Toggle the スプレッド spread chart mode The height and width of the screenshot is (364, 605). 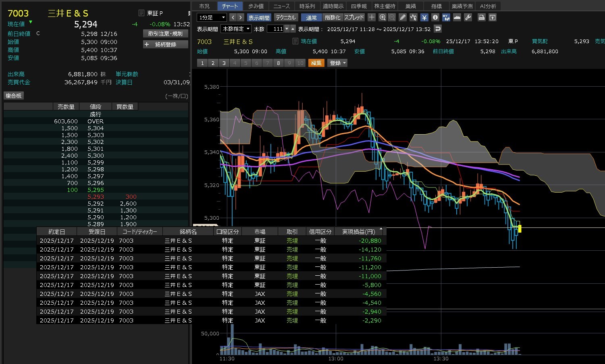tap(354, 17)
